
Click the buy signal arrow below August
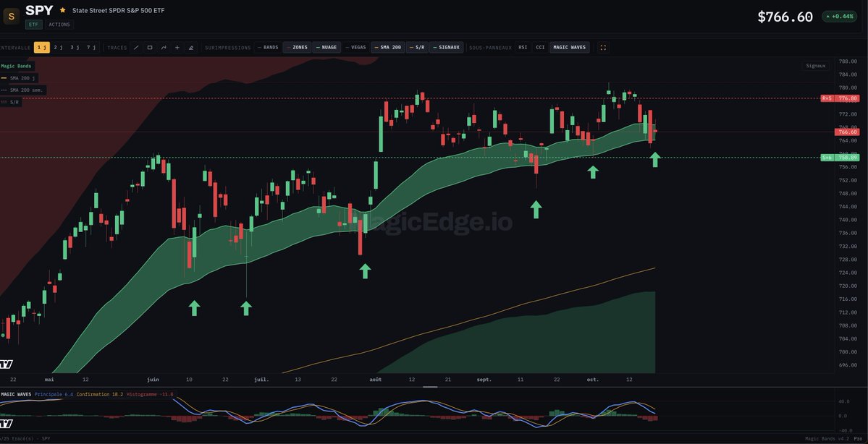(365, 271)
